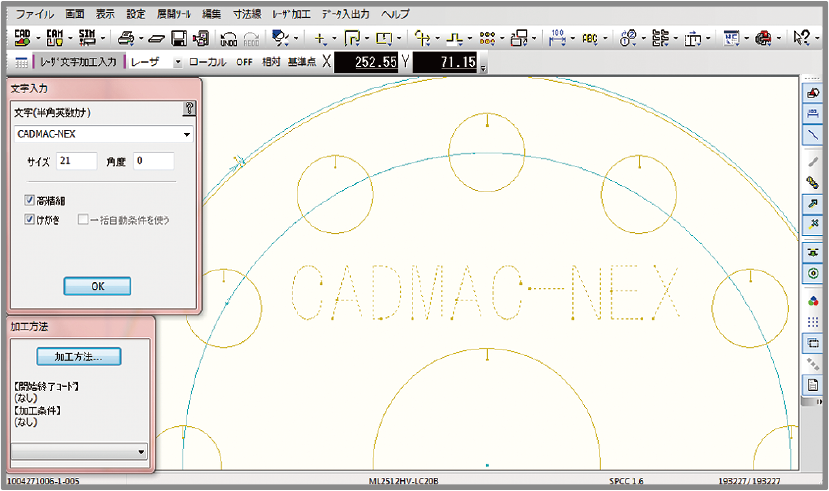Click the grid table icon left of mode label
This screenshot has height=491, width=829.
21,62
